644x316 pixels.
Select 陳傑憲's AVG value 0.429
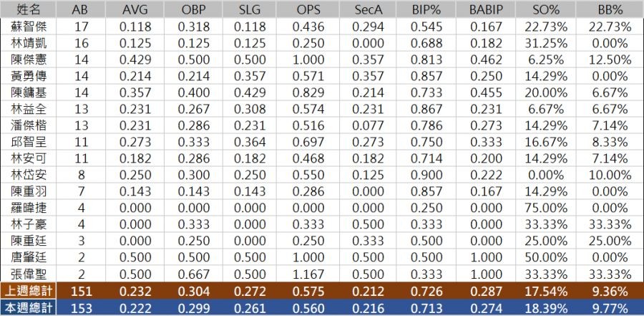(x=136, y=59)
